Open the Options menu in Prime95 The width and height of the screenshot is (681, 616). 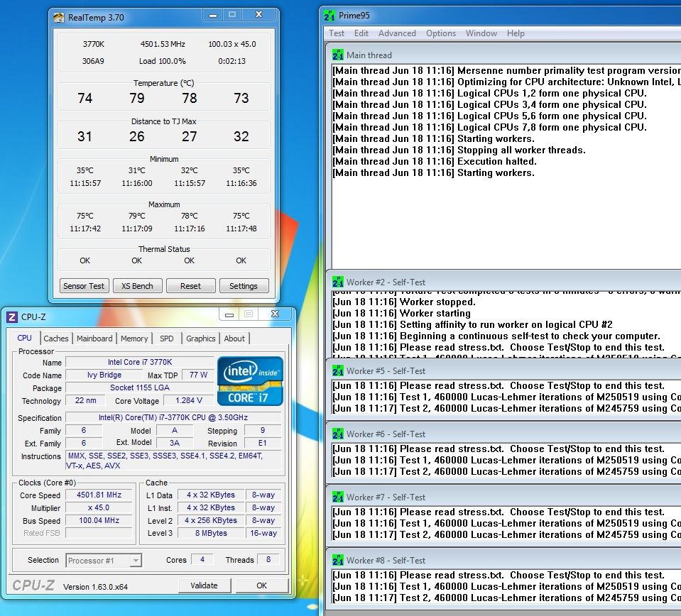pos(441,33)
